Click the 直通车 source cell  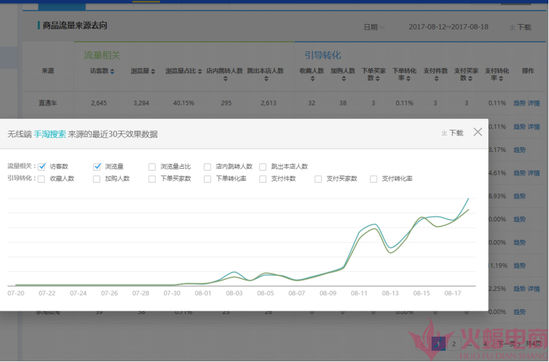coord(48,103)
